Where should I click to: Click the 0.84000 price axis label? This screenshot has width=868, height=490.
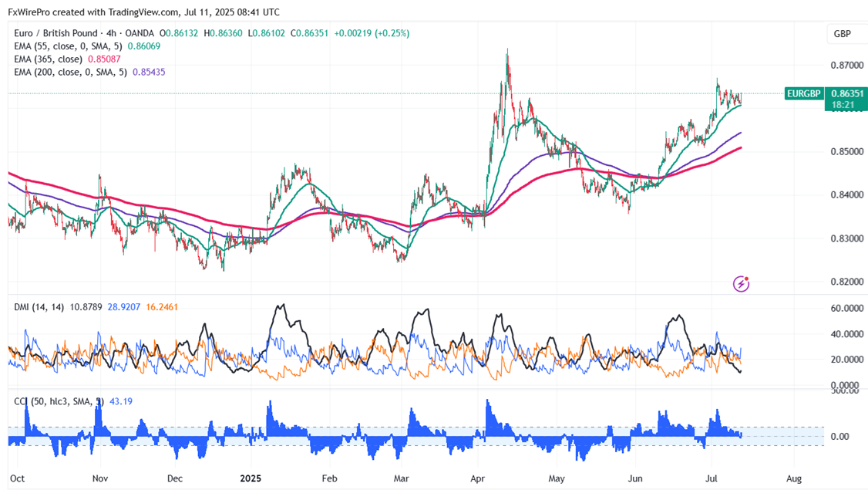pyautogui.click(x=847, y=194)
